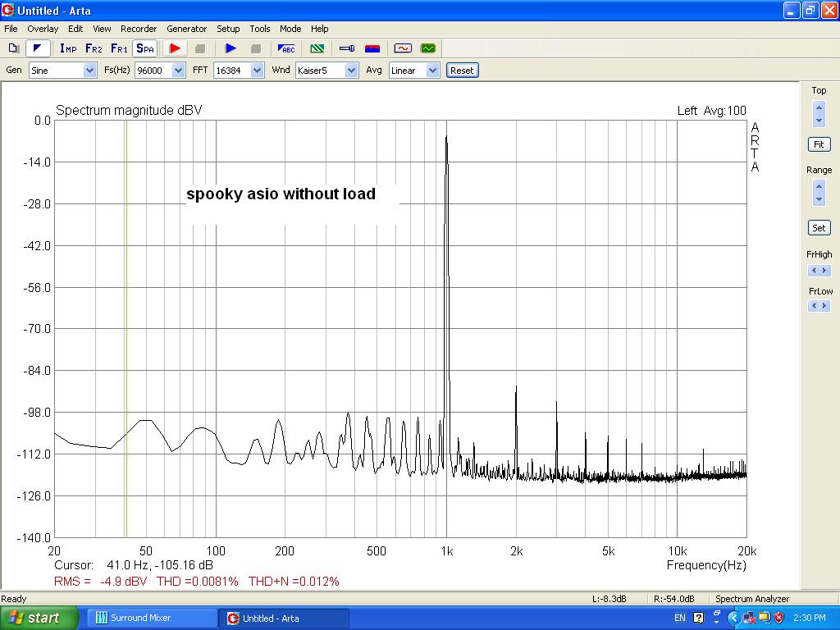Image resolution: width=840 pixels, height=630 pixels.
Task: Start the generator with the blue play icon
Action: [231, 48]
